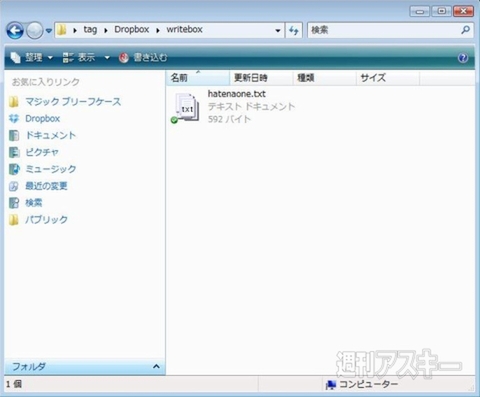Open the ドキュメント favorite link
Viewport: 480px width, 397px height.
coord(51,135)
